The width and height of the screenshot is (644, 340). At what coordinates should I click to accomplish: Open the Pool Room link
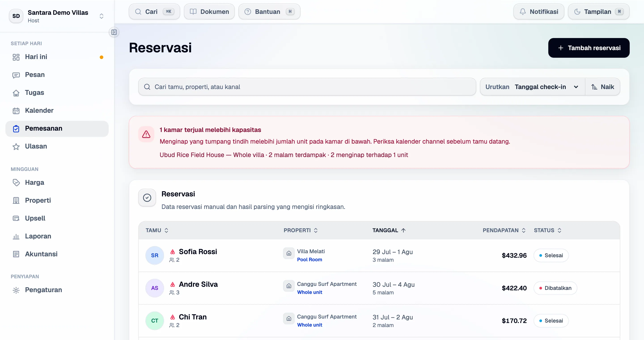[x=309, y=259]
